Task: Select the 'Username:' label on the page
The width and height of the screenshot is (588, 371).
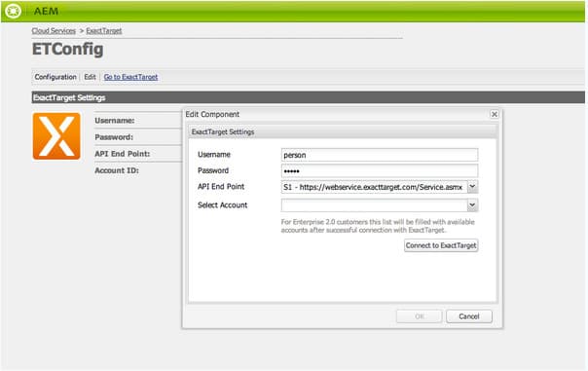Action: 115,121
